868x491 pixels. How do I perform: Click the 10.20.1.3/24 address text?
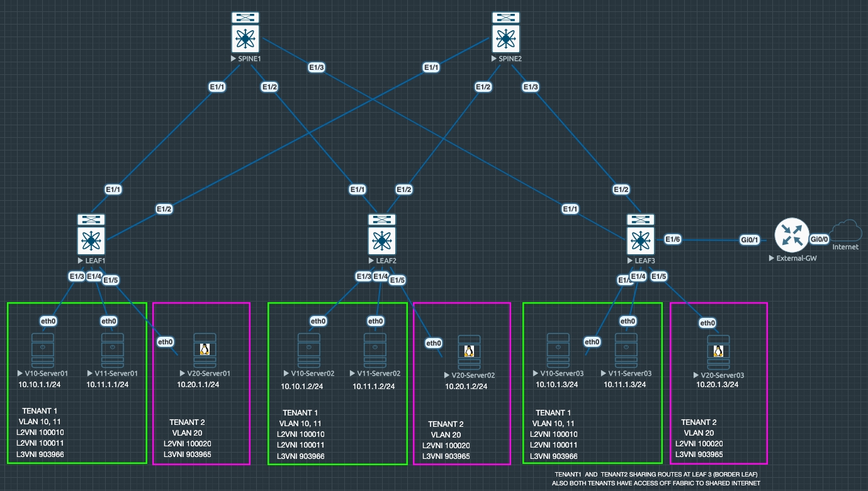pos(718,385)
